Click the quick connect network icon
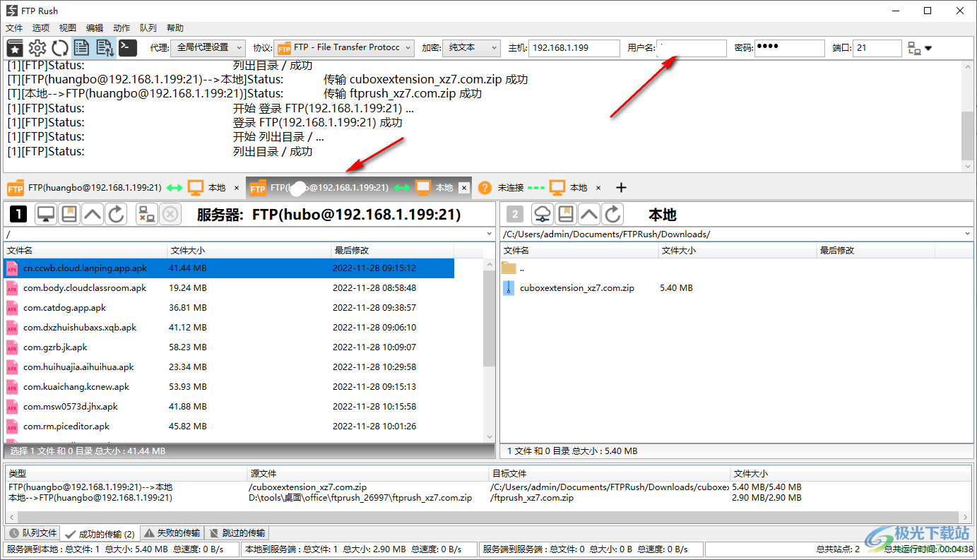This screenshot has width=977, height=560. coord(914,48)
